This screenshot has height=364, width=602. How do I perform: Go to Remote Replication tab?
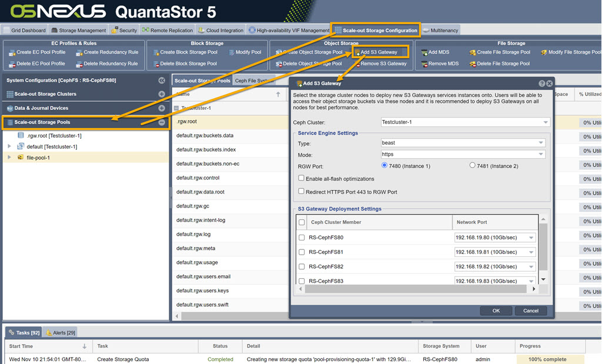(x=168, y=31)
